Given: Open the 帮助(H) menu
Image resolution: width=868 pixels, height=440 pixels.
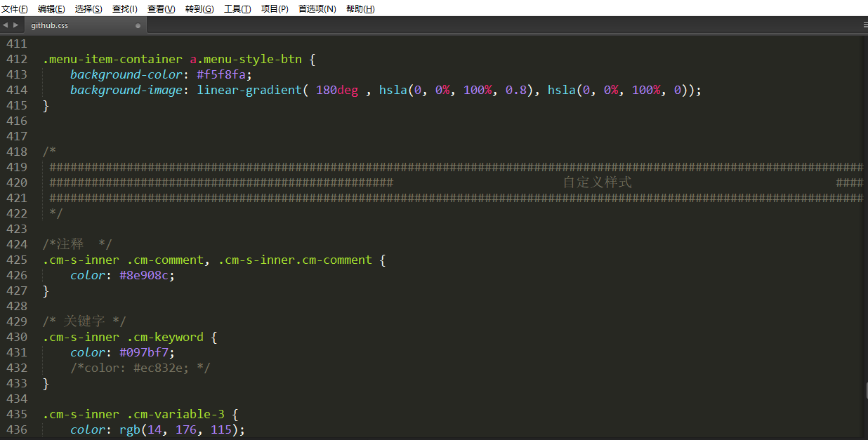Looking at the screenshot, I should [360, 9].
